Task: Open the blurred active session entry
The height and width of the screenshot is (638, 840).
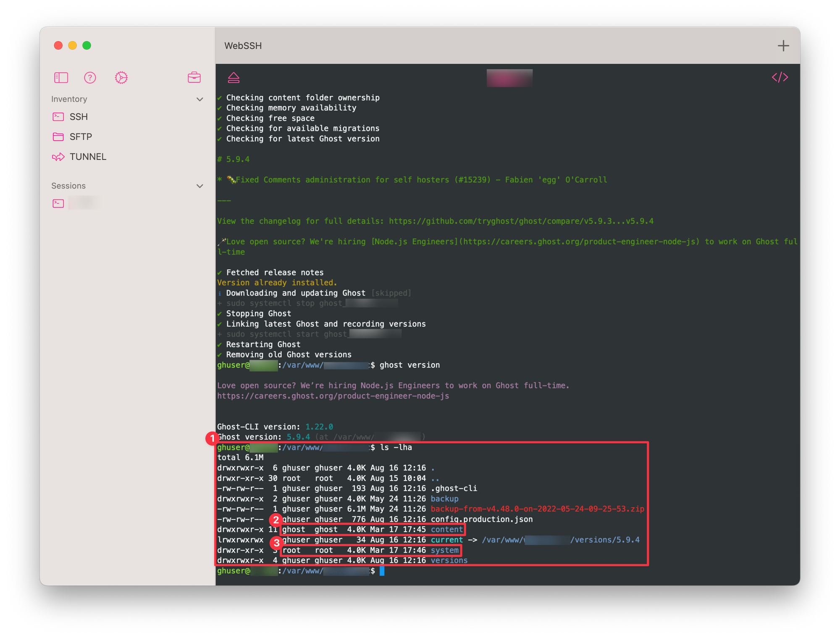Action: coord(84,203)
